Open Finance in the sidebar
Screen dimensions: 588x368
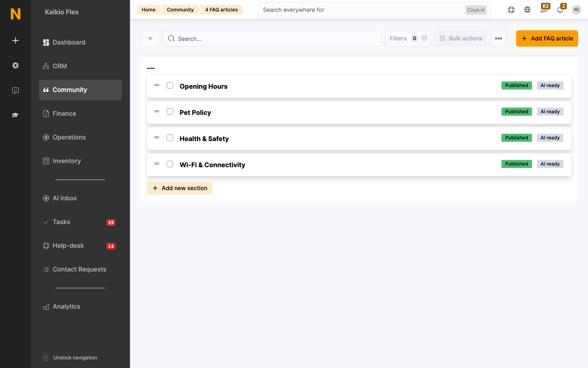click(80, 114)
